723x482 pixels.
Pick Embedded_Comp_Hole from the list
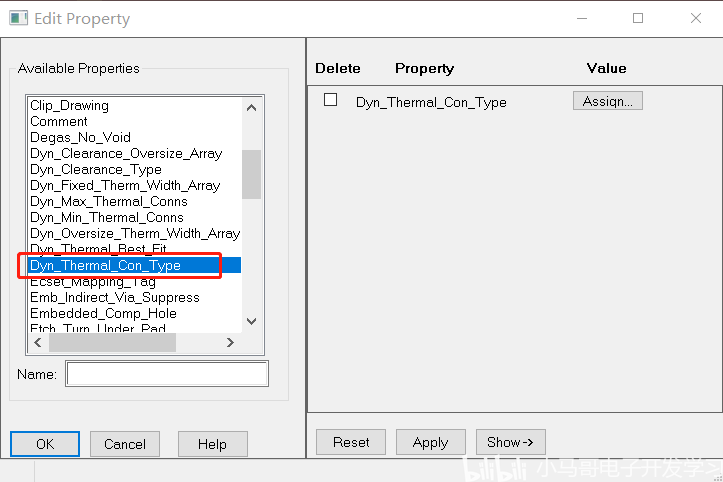pyautogui.click(x=103, y=313)
